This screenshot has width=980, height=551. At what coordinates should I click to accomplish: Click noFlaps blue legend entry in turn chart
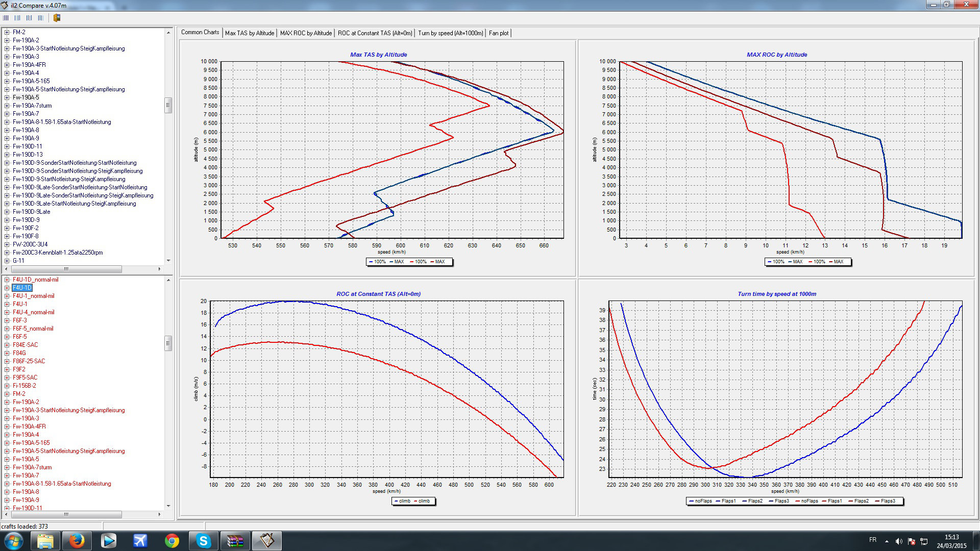click(x=700, y=501)
